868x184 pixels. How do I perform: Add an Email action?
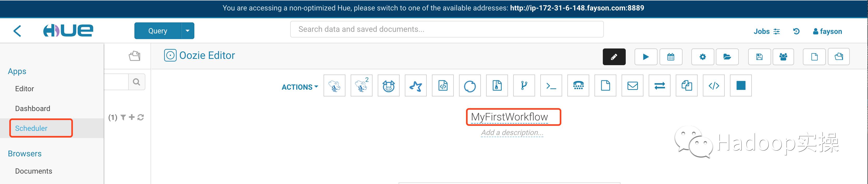pyautogui.click(x=633, y=85)
